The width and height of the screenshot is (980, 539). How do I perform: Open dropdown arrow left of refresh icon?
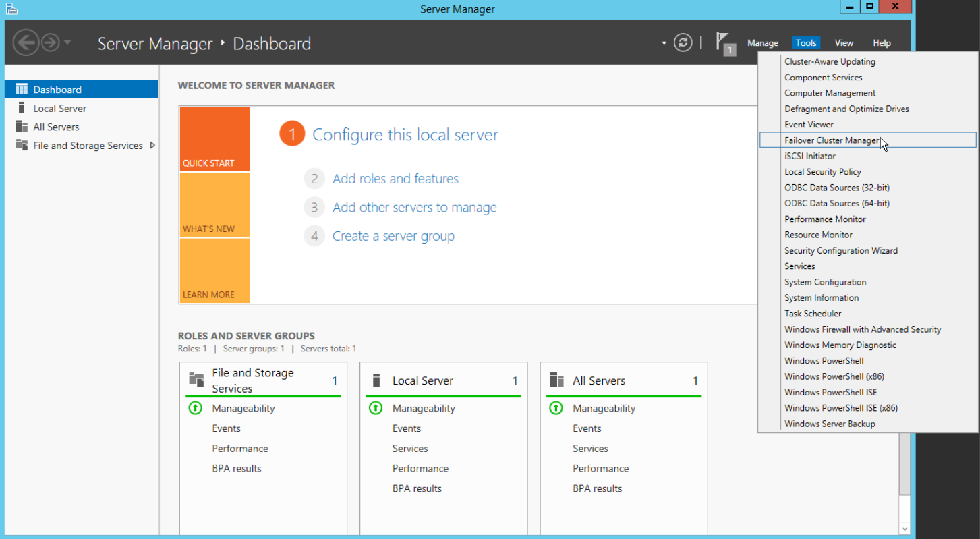664,43
